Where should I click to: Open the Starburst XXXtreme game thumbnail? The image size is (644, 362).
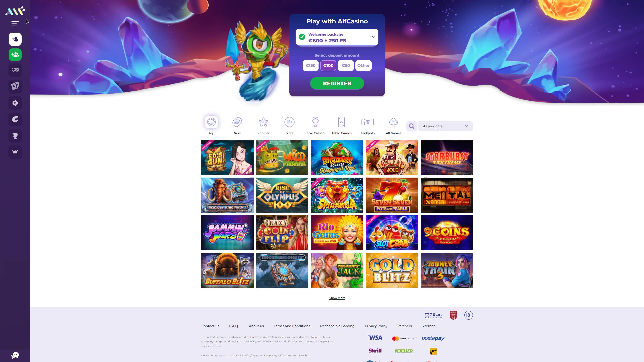pos(447,158)
